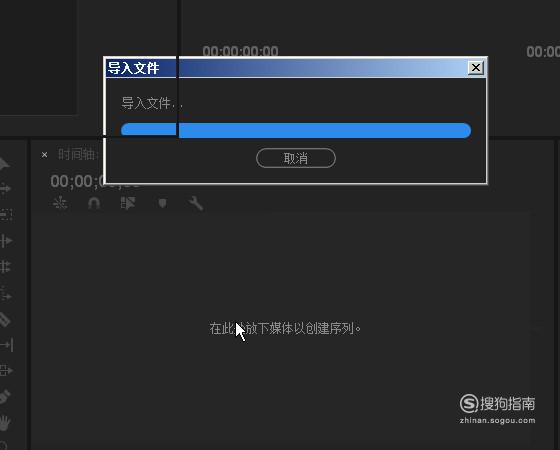Click the blue import progress bar
Viewport: 560px width, 450px height.
(296, 130)
